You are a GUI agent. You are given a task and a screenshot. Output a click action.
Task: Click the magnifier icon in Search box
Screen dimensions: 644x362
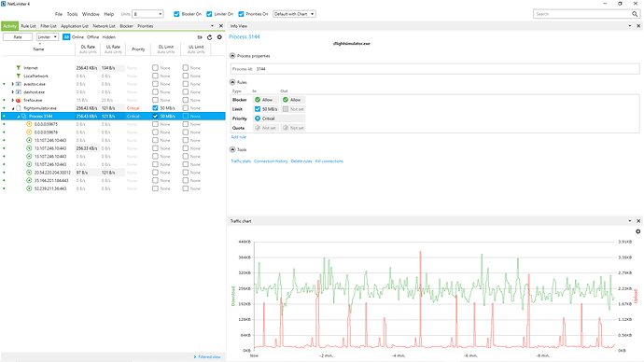click(x=635, y=14)
